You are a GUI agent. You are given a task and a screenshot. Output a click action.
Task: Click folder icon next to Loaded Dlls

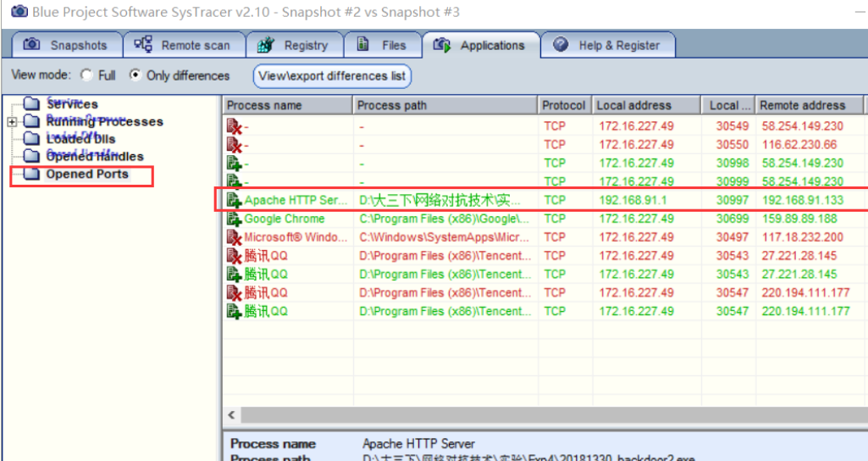[32, 138]
